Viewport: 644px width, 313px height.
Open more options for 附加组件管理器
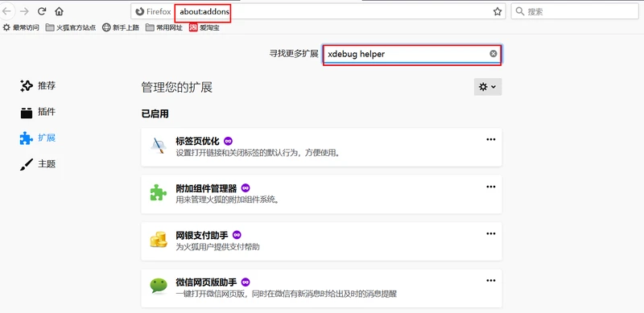pos(491,187)
